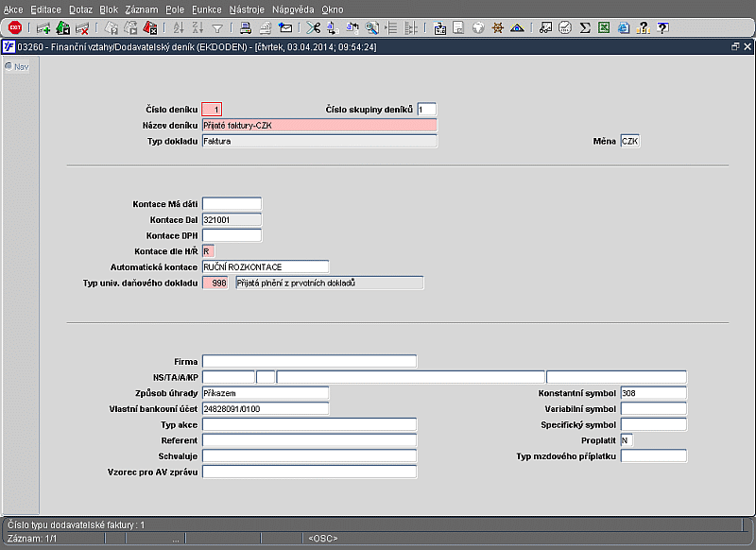
Task: Click the Vlastní bankovní účet field
Action: click(x=266, y=409)
